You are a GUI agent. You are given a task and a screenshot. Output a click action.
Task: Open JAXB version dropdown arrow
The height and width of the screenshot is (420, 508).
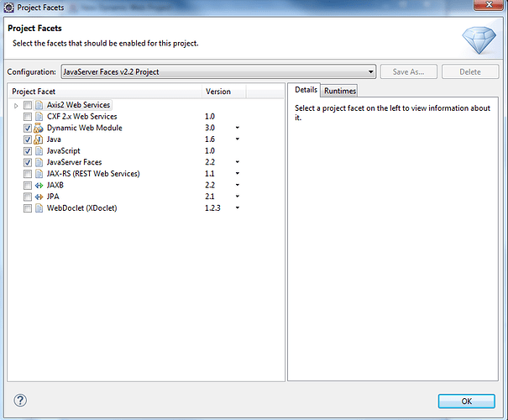click(237, 185)
